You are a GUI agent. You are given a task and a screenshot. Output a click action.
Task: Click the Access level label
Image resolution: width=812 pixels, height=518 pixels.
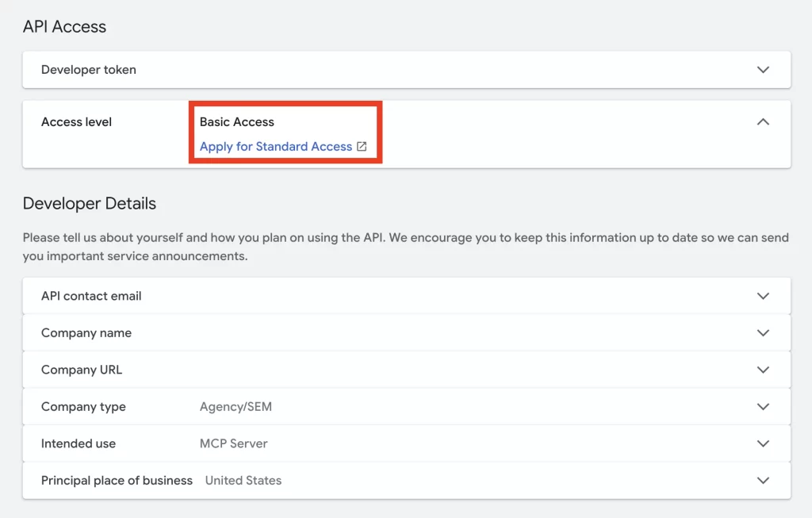coord(76,122)
